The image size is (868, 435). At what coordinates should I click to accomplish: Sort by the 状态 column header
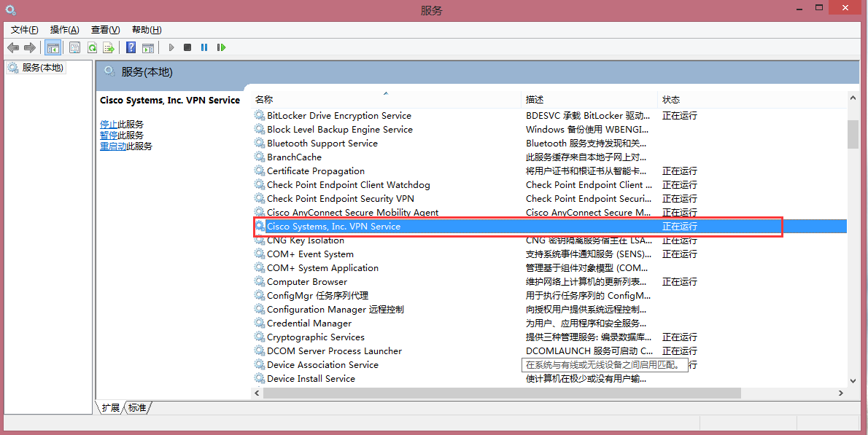click(x=752, y=100)
